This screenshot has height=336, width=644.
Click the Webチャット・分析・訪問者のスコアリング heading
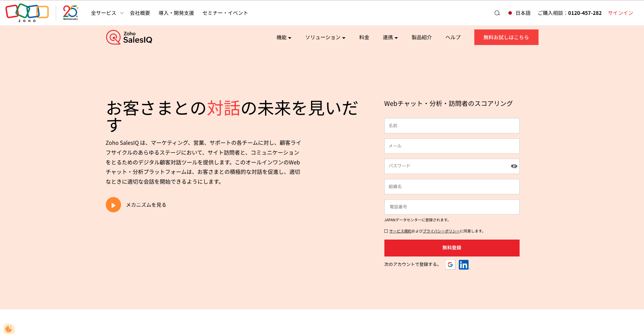[x=448, y=104]
